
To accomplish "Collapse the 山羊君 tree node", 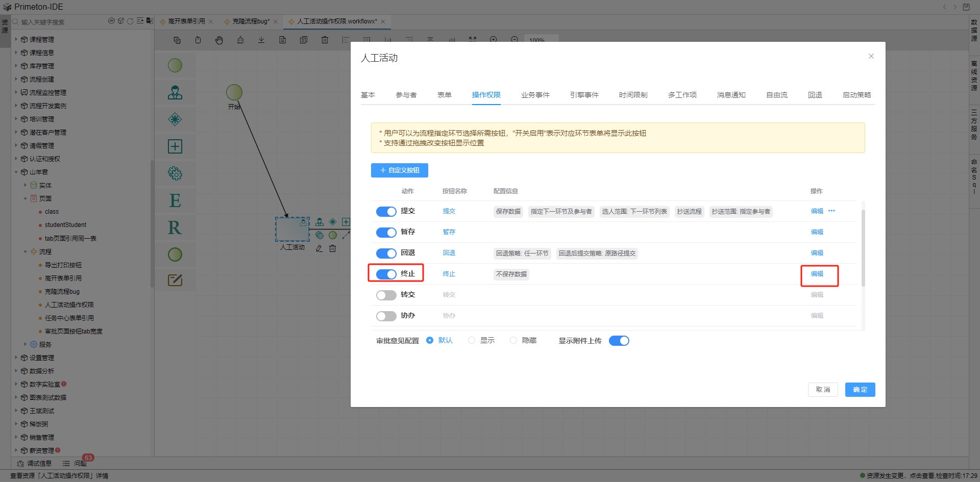I will [x=16, y=172].
